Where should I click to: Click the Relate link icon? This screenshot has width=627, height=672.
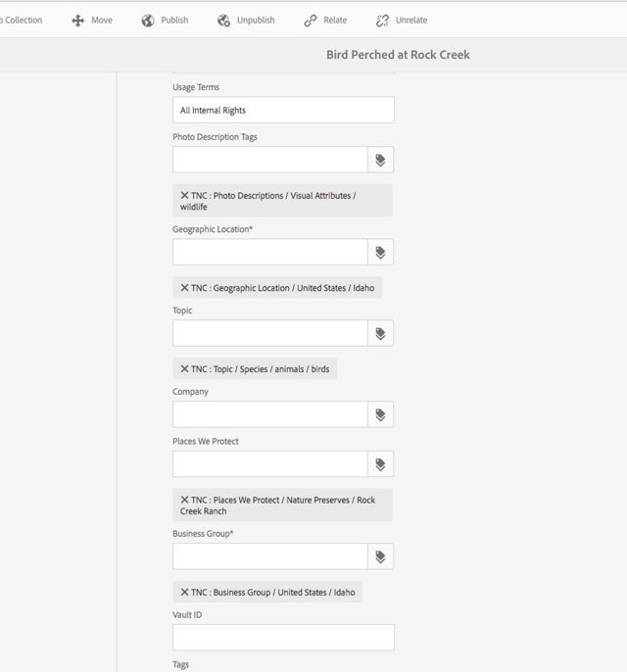click(311, 21)
